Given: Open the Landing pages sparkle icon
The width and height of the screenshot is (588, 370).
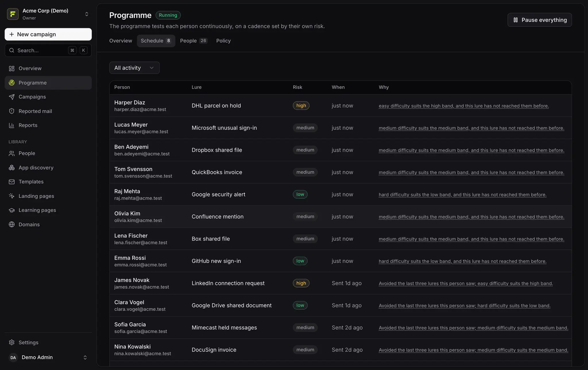Looking at the screenshot, I should pyautogui.click(x=12, y=196).
